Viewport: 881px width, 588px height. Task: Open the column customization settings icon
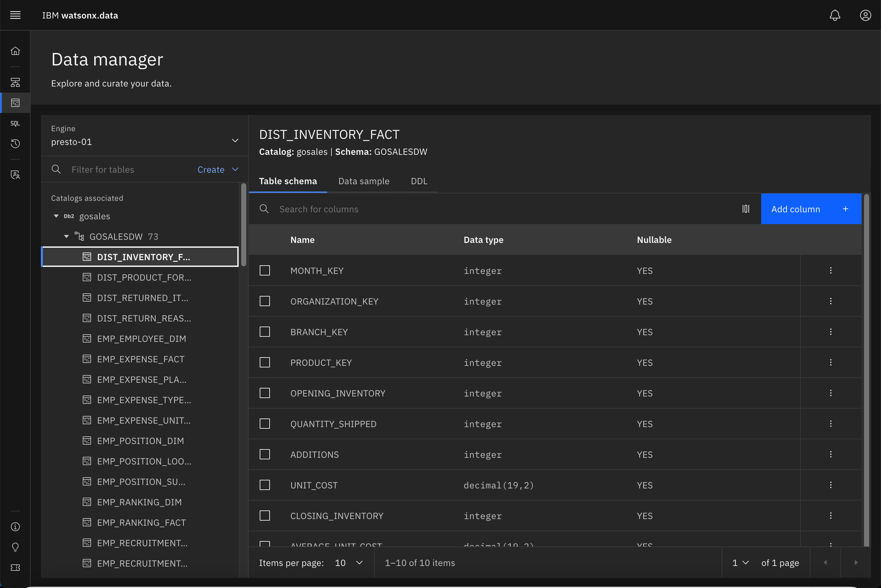746,209
